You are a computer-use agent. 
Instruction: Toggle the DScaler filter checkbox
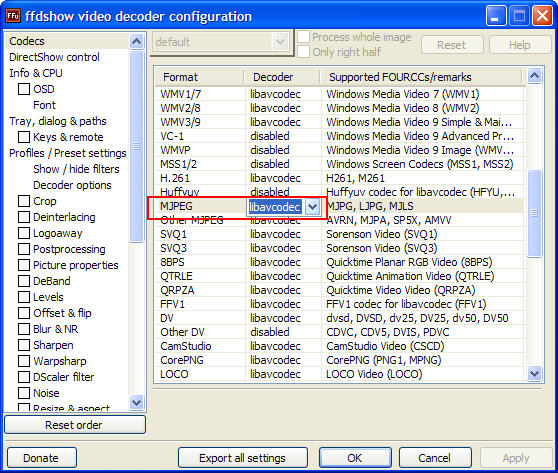(24, 377)
